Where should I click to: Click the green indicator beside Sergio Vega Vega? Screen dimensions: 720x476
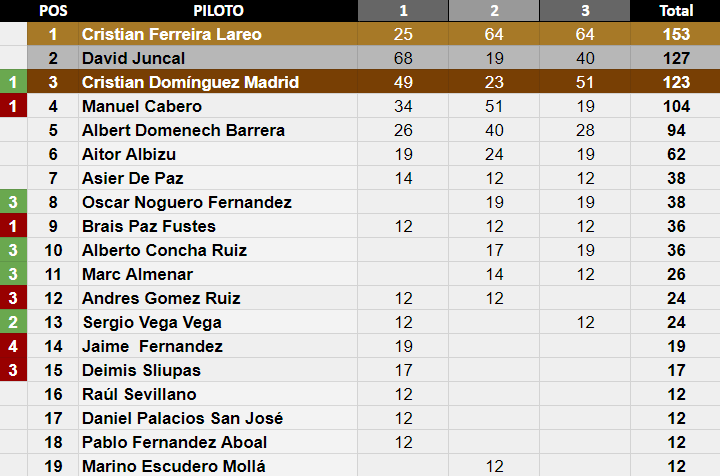click(13, 322)
